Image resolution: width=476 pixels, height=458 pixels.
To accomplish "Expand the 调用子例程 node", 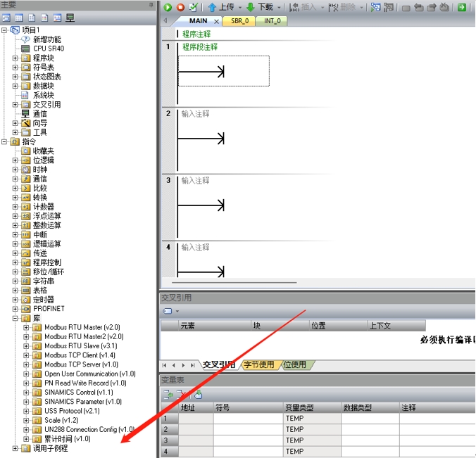I will [15, 448].
